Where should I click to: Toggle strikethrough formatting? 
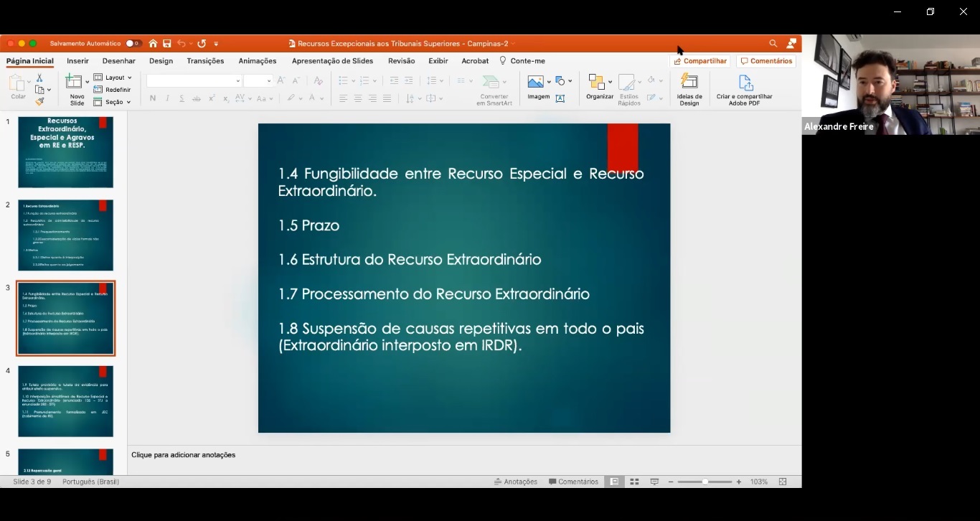click(x=197, y=98)
